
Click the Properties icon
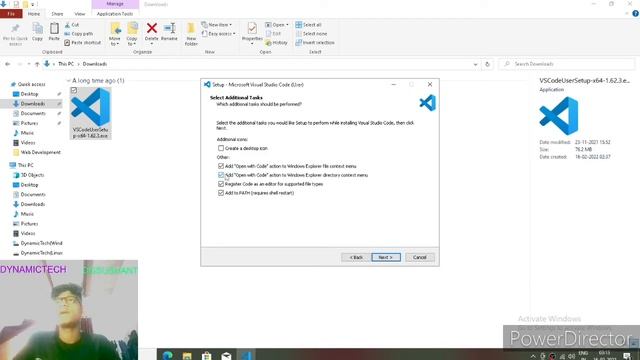(252, 29)
